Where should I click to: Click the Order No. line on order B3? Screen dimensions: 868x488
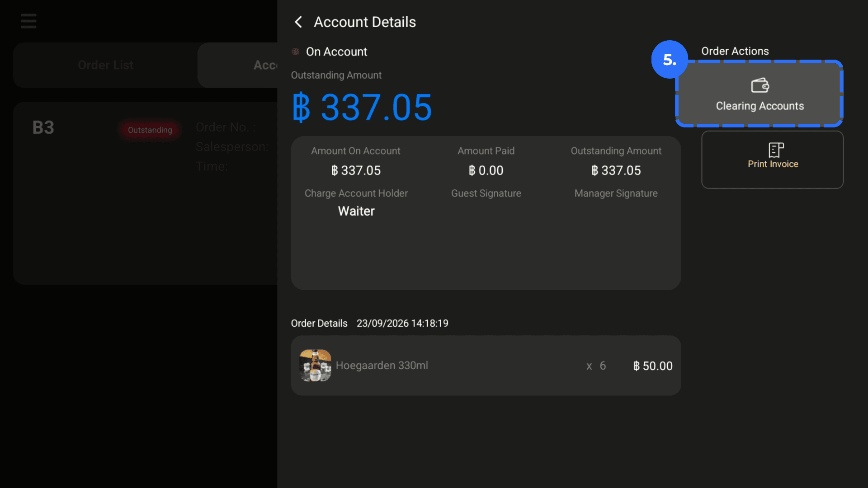click(226, 127)
